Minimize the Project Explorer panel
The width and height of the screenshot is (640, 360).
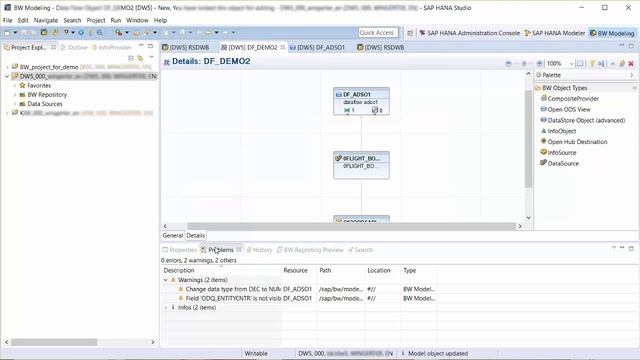(x=141, y=46)
